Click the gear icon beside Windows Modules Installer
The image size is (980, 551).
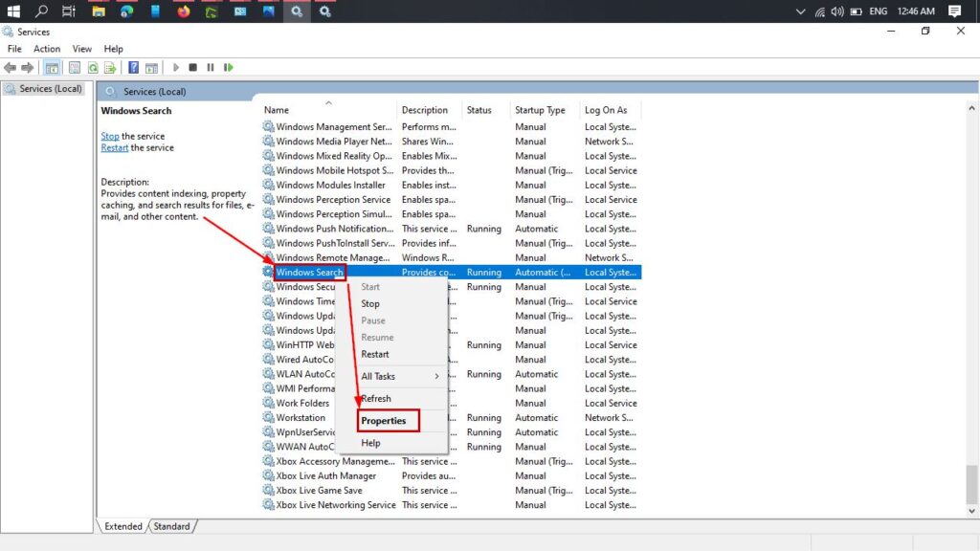click(x=268, y=185)
